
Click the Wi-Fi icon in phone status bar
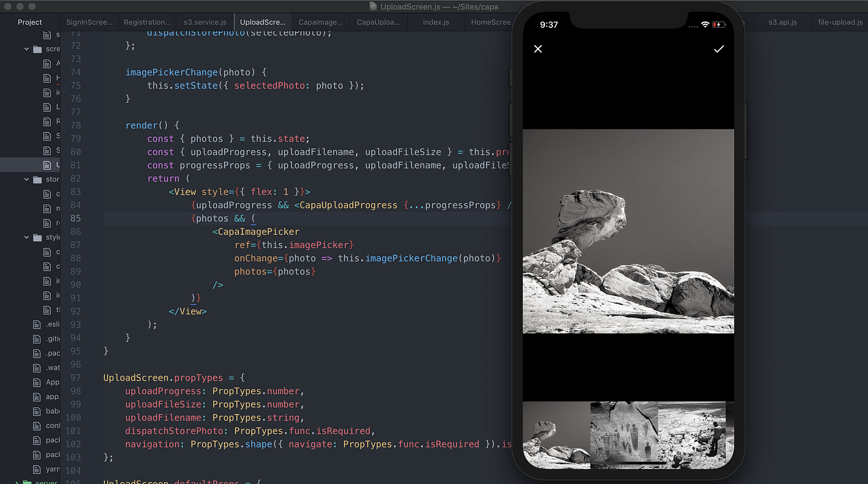click(705, 24)
